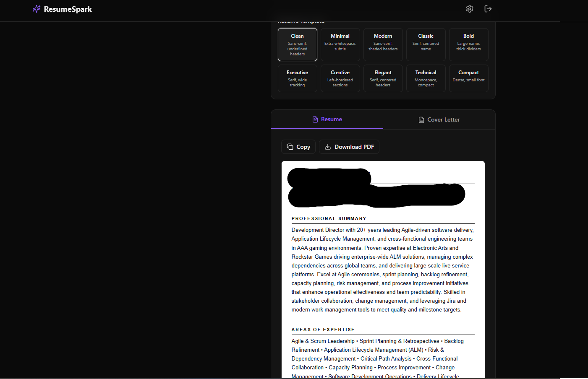Click the line starting "Collaboration • Capacity Planning"
This screenshot has height=379, width=588.
[373, 368]
